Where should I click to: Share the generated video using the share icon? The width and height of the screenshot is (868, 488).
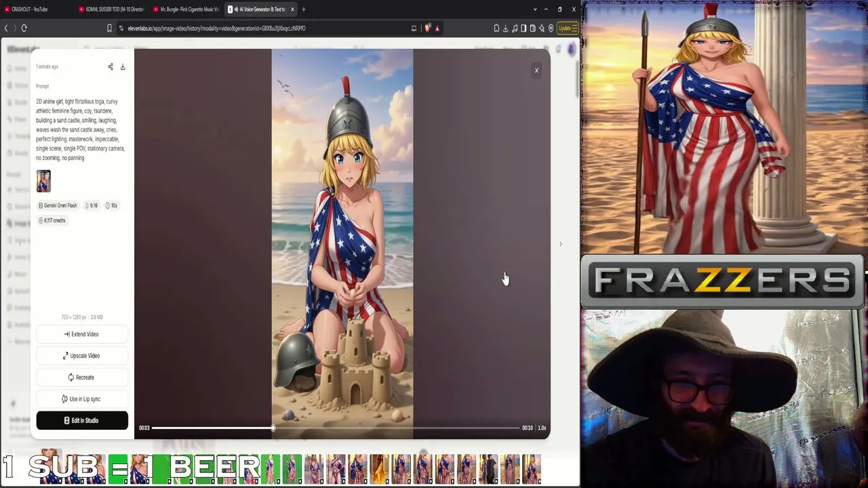click(111, 66)
